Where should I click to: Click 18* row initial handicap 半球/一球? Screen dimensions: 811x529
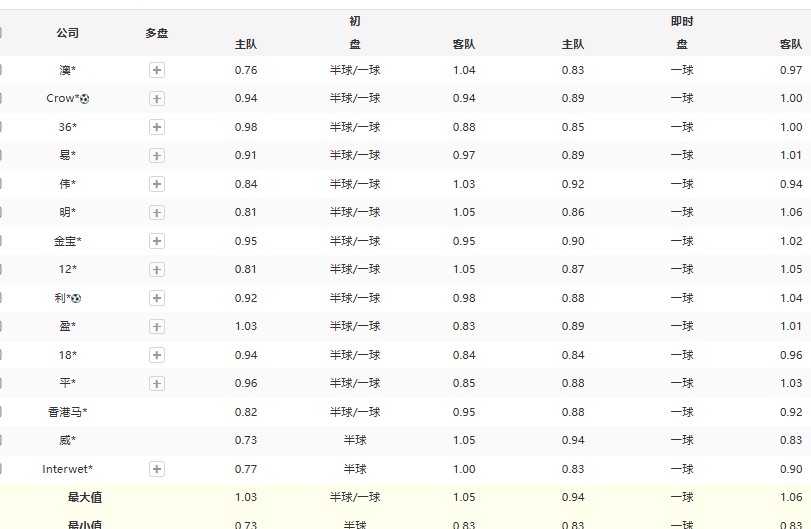355,355
